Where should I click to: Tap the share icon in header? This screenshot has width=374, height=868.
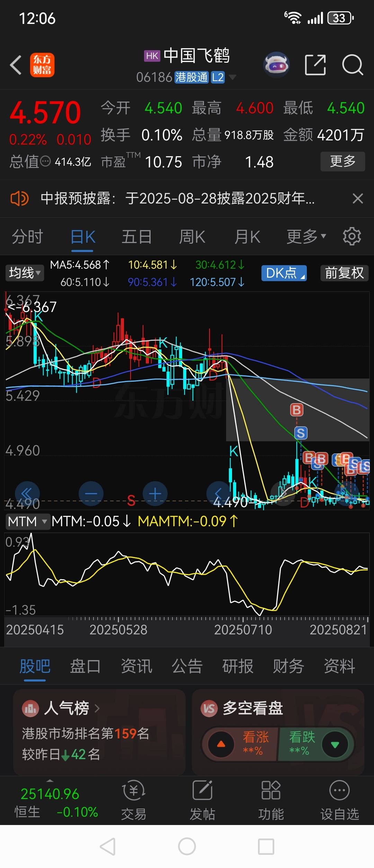click(315, 65)
